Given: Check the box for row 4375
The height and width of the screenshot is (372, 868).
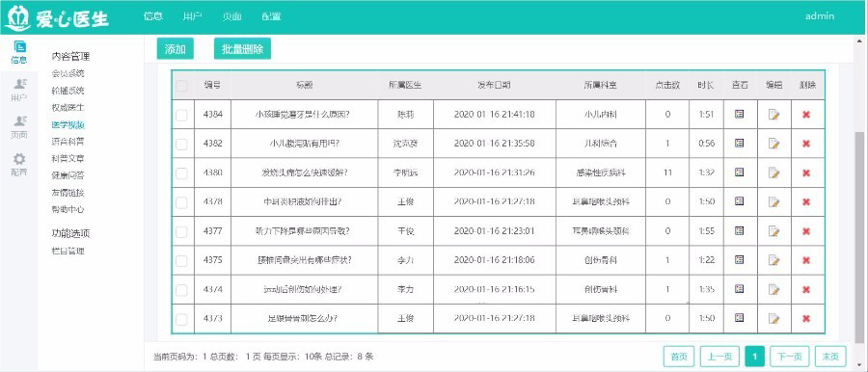Looking at the screenshot, I should click(181, 260).
